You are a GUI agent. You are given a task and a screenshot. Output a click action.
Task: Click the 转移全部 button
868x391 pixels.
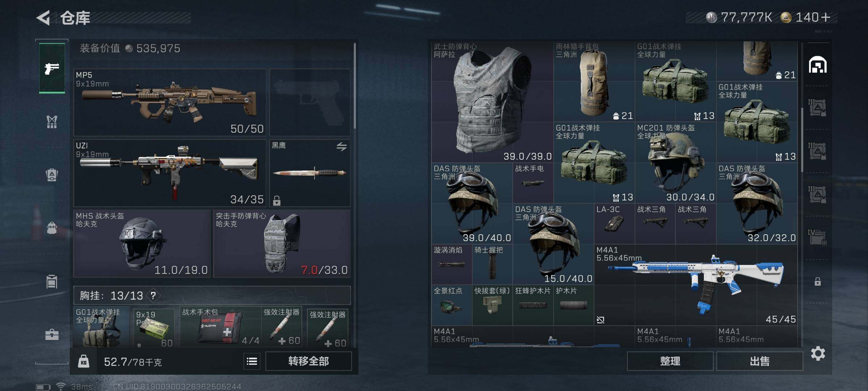pyautogui.click(x=309, y=361)
